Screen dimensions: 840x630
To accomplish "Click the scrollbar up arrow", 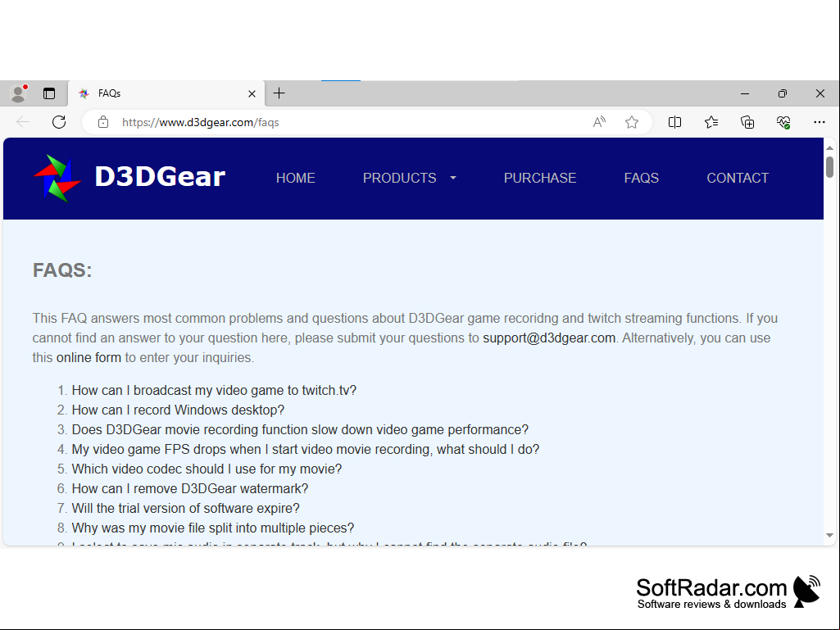I will 830,147.
